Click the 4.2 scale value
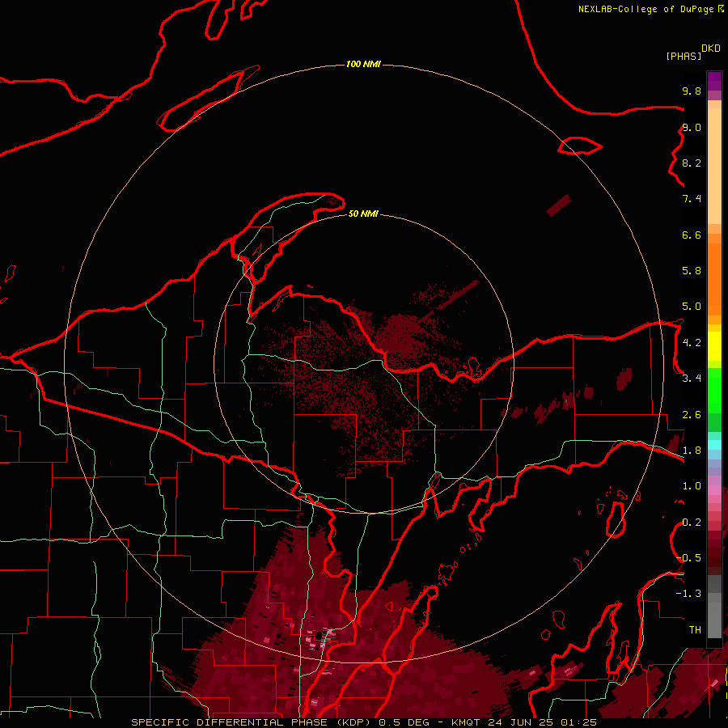The image size is (728, 728). pos(692,343)
